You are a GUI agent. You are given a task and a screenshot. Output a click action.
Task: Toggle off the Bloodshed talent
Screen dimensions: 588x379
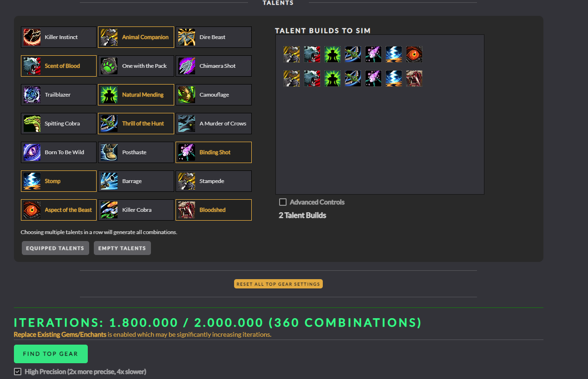click(214, 210)
